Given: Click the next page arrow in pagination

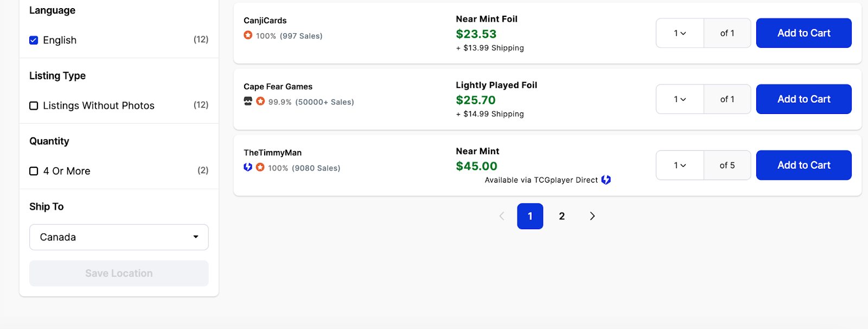Looking at the screenshot, I should click(x=592, y=216).
